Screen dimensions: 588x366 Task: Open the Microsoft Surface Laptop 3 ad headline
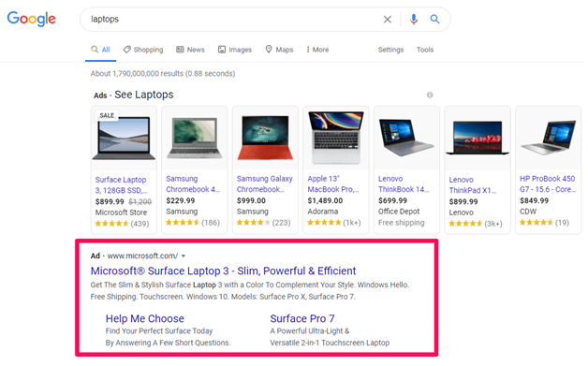(x=223, y=271)
